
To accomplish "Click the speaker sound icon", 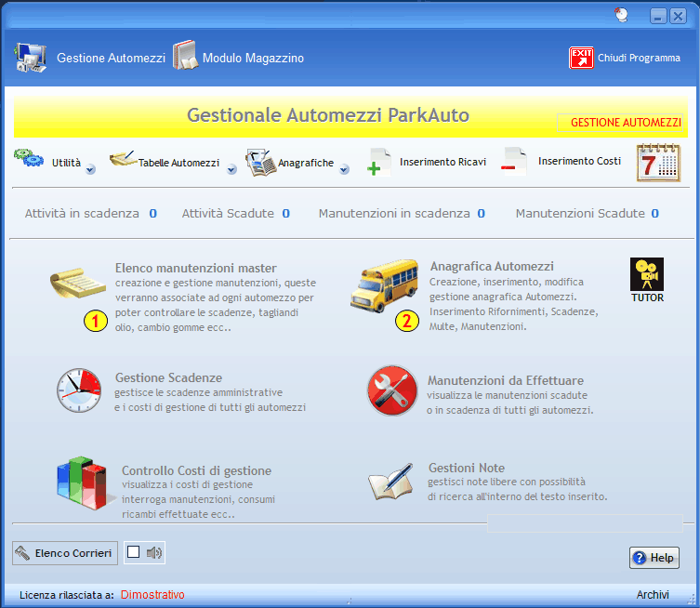I will [x=154, y=552].
